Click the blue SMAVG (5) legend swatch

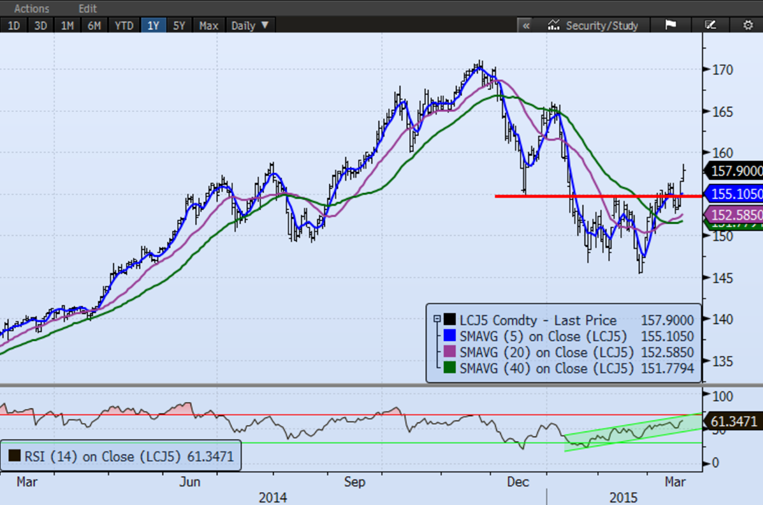pos(448,334)
